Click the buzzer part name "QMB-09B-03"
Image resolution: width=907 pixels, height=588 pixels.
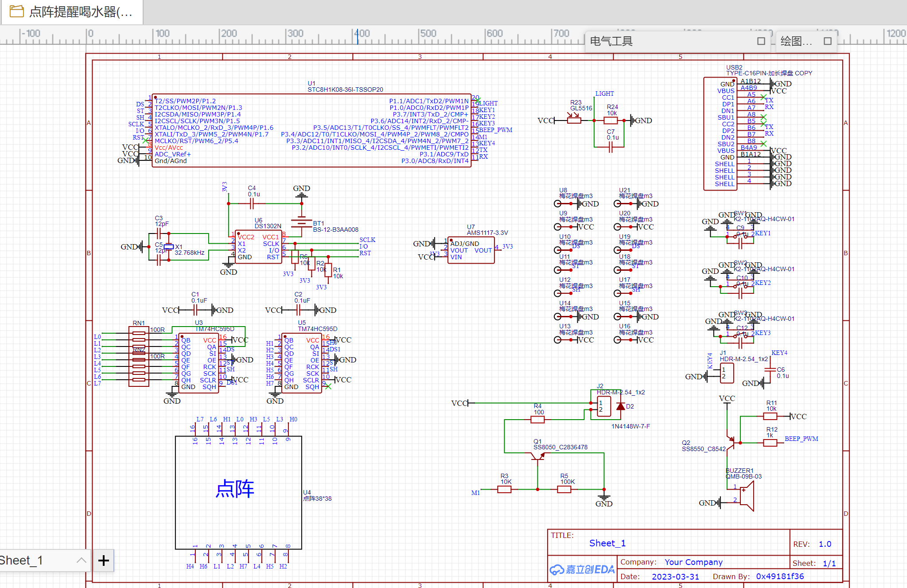pyautogui.click(x=744, y=476)
